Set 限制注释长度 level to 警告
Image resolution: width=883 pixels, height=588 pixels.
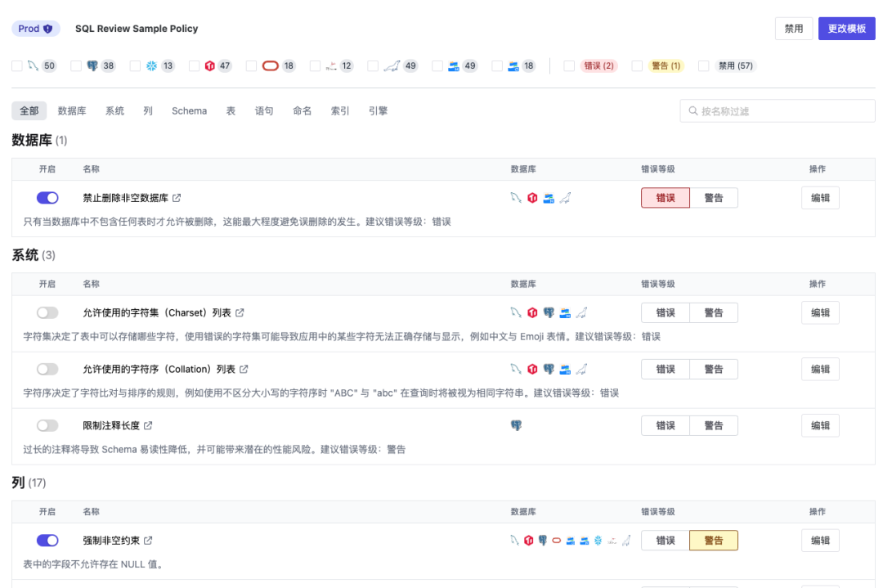(x=714, y=425)
